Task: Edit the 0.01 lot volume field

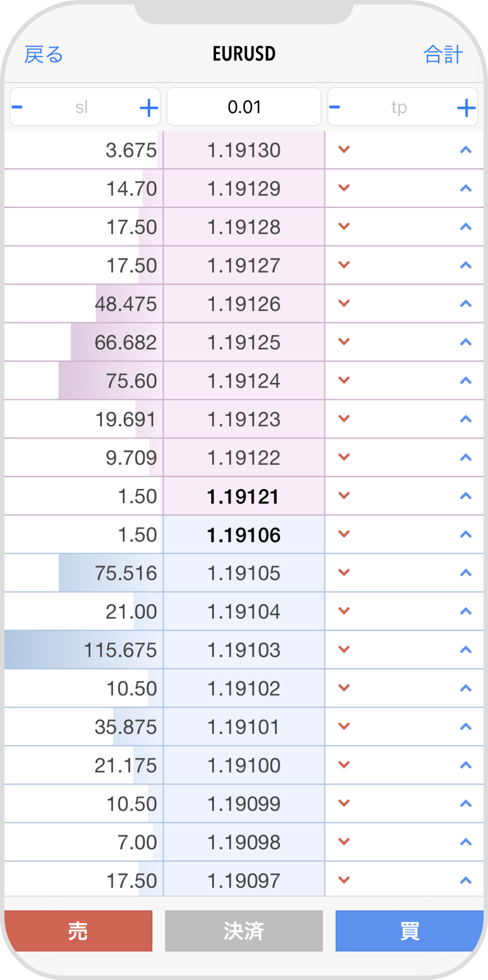Action: click(244, 107)
